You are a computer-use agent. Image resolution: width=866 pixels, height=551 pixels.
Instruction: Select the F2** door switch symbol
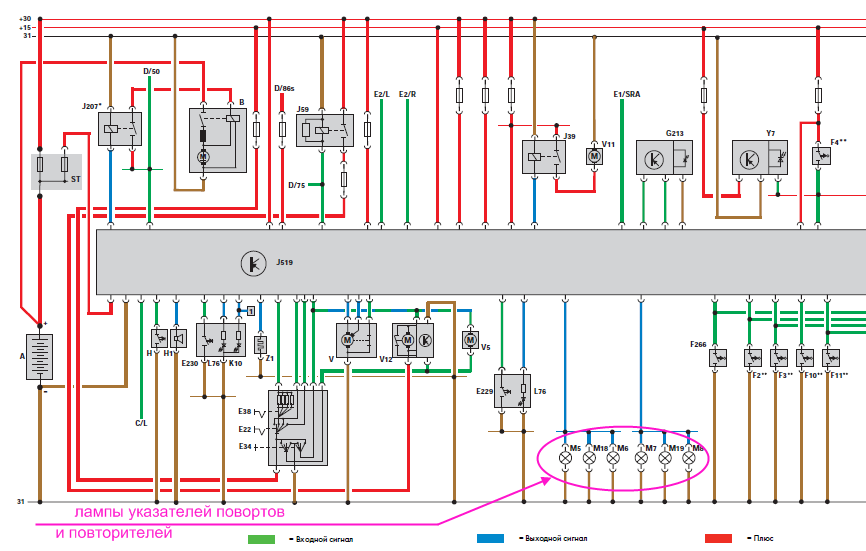[752, 358]
